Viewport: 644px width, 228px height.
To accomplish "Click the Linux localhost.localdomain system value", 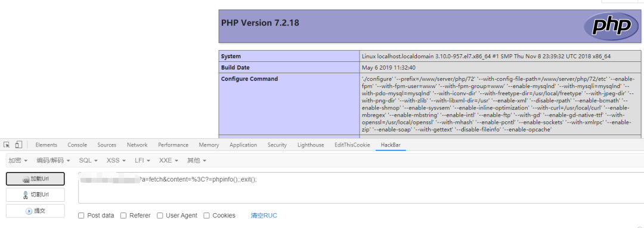I will (487, 57).
